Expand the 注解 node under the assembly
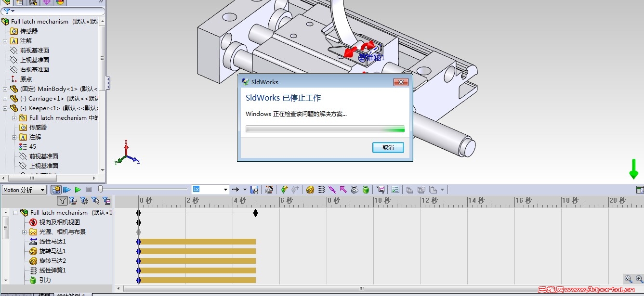This screenshot has width=644, height=296. point(5,41)
